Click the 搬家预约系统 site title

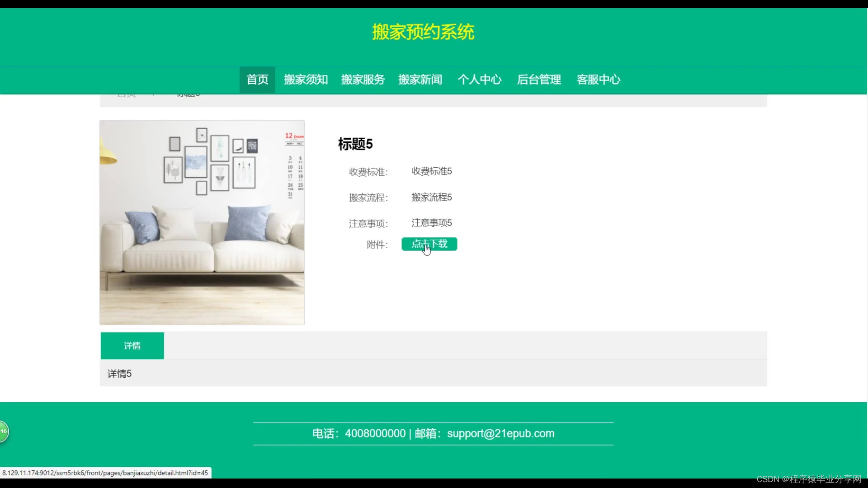pos(423,32)
